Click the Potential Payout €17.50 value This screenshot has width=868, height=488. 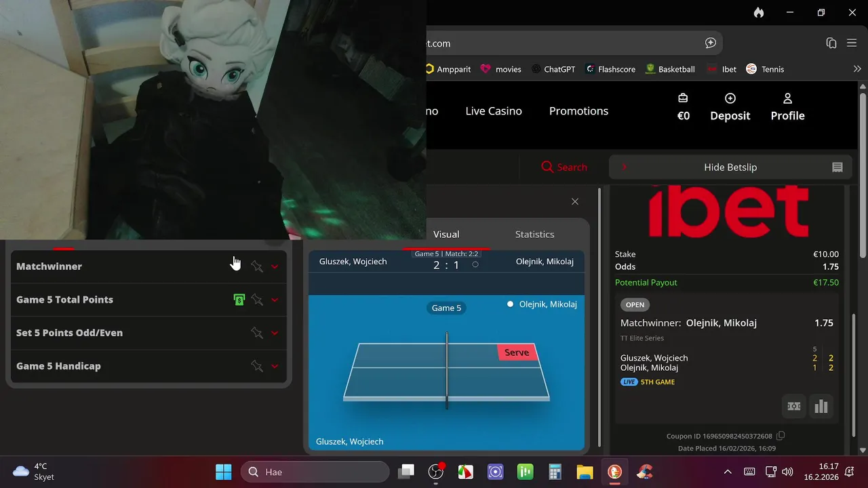coord(825,283)
